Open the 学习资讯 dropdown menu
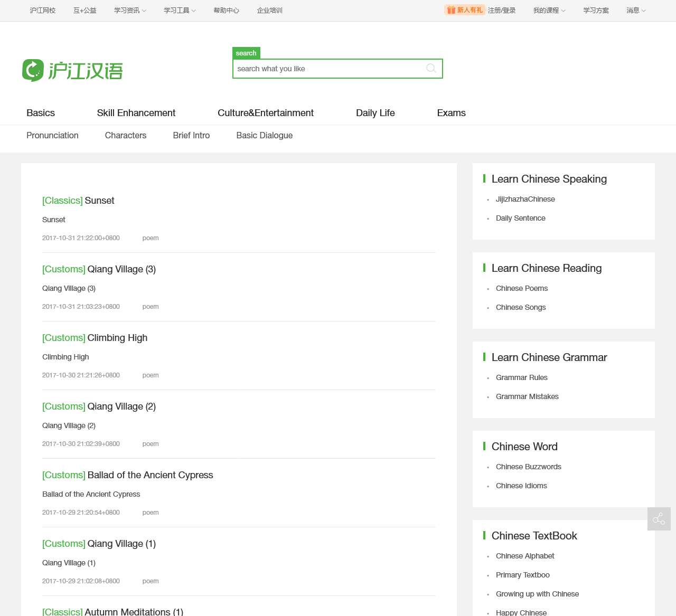This screenshot has height=616, width=676. pos(127,10)
